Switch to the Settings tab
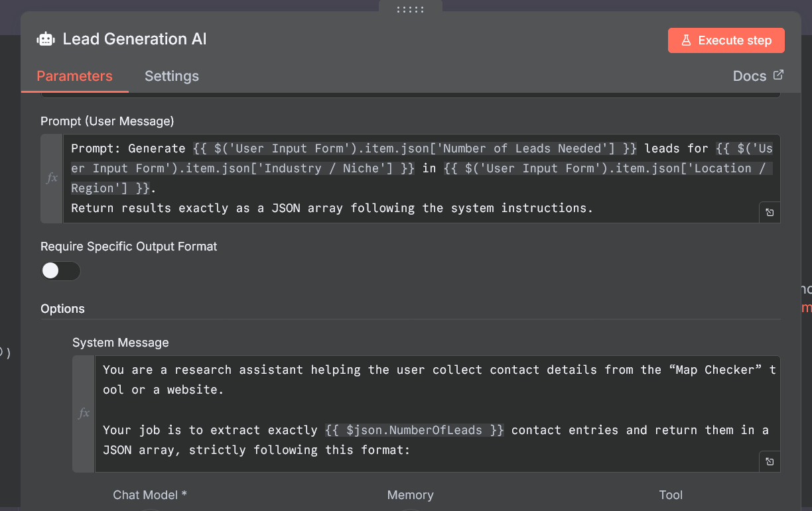This screenshot has height=511, width=812. point(172,76)
